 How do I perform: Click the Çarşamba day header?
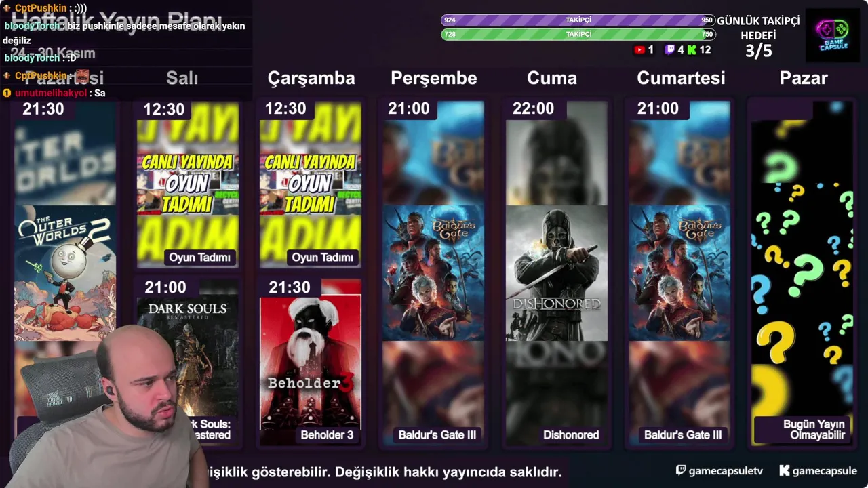pyautogui.click(x=311, y=78)
